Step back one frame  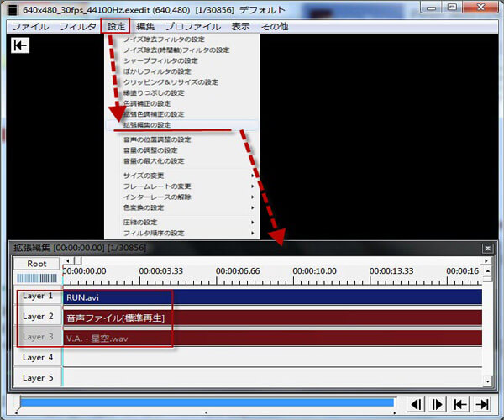(x=417, y=404)
